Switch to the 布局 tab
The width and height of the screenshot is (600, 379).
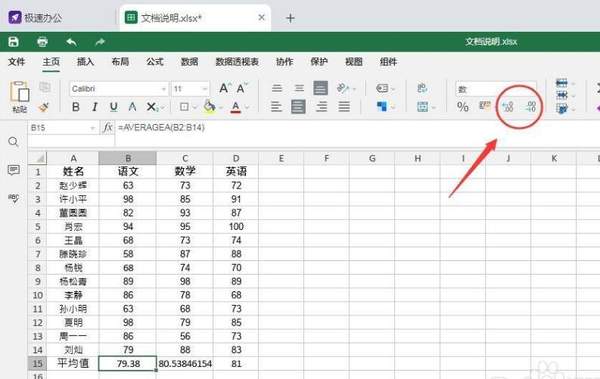coord(120,62)
